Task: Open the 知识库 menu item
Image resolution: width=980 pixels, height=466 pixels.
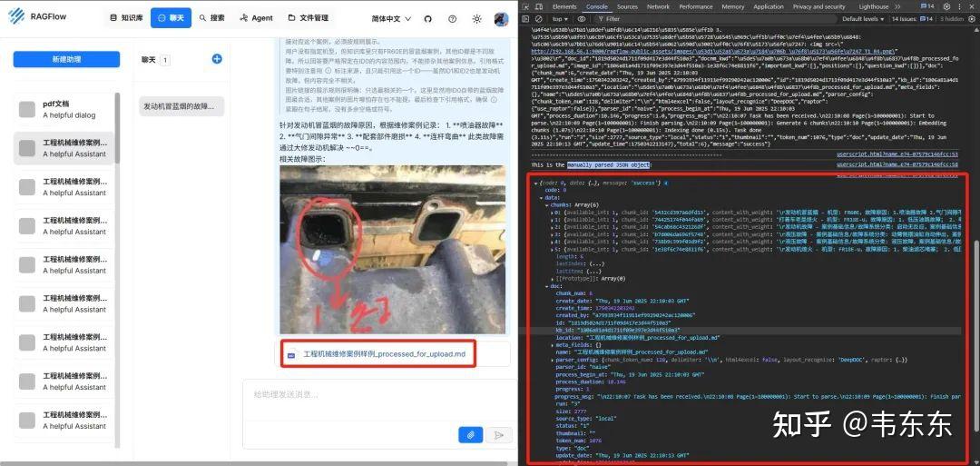Action: click(x=126, y=18)
